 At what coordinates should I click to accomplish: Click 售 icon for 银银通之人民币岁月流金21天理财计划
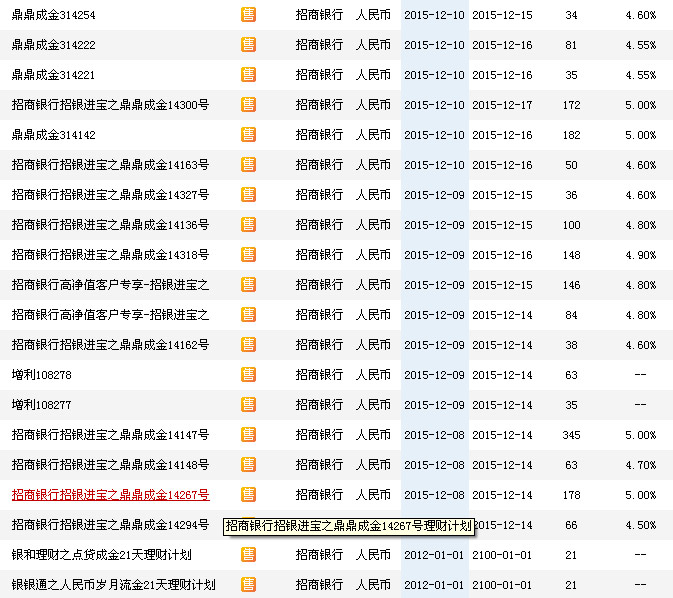tap(248, 585)
